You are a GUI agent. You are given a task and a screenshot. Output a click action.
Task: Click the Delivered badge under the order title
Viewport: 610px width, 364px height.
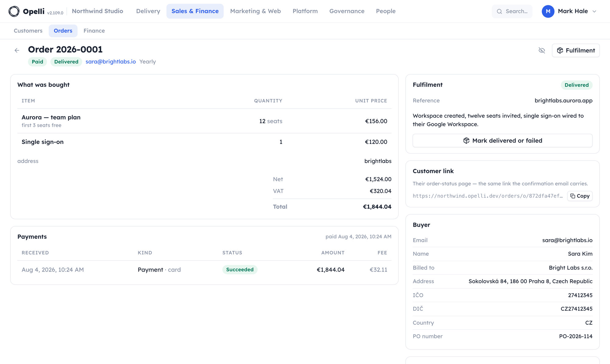tap(66, 62)
